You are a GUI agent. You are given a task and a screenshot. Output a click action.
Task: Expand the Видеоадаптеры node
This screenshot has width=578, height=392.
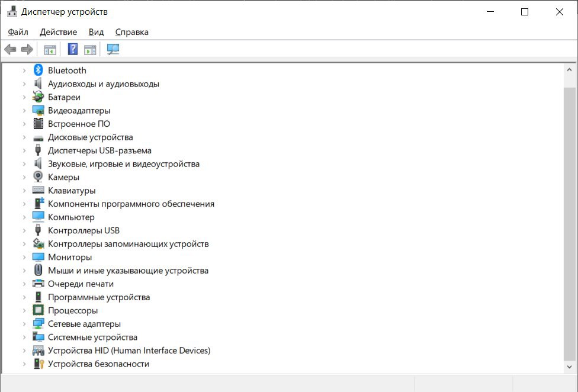(24, 110)
